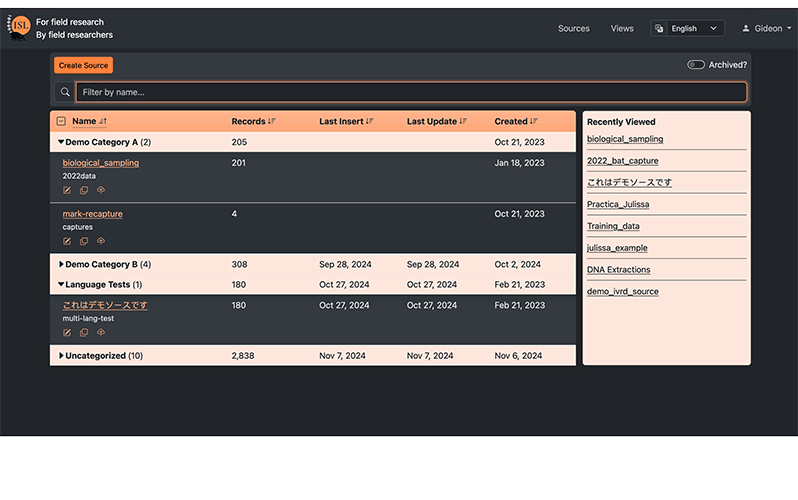The width and height of the screenshot is (798, 500).
Task: Click the collapse-all box in table header
Action: pyautogui.click(x=61, y=122)
